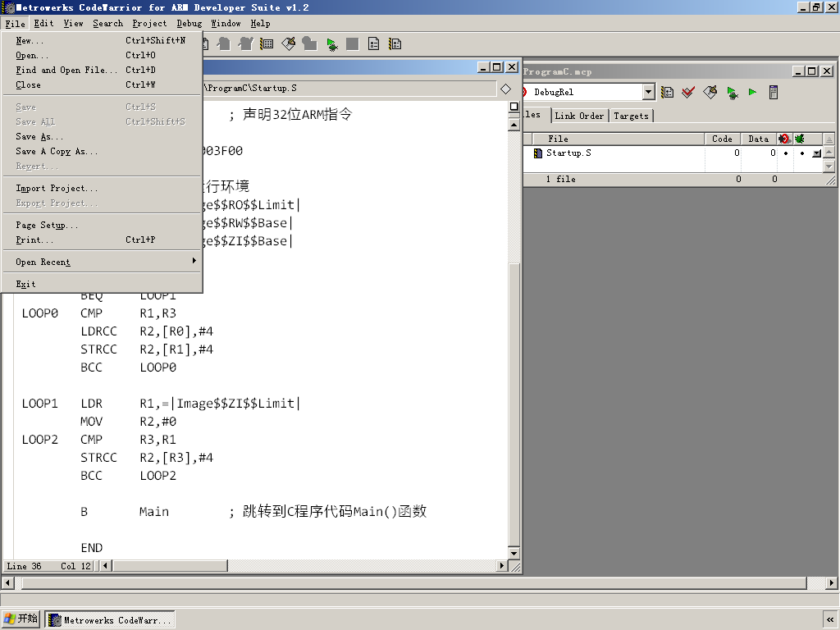The width and height of the screenshot is (840, 630).
Task: Open the Find in Files toolbar icon
Action: (x=224, y=44)
